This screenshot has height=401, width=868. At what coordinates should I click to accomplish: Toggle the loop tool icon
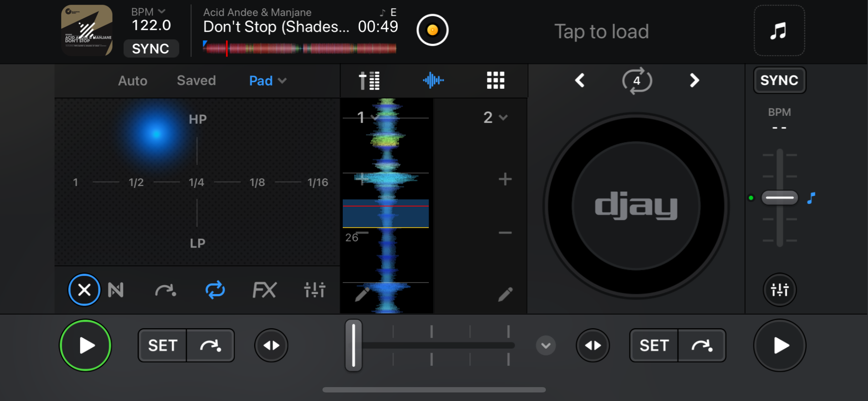pos(215,289)
